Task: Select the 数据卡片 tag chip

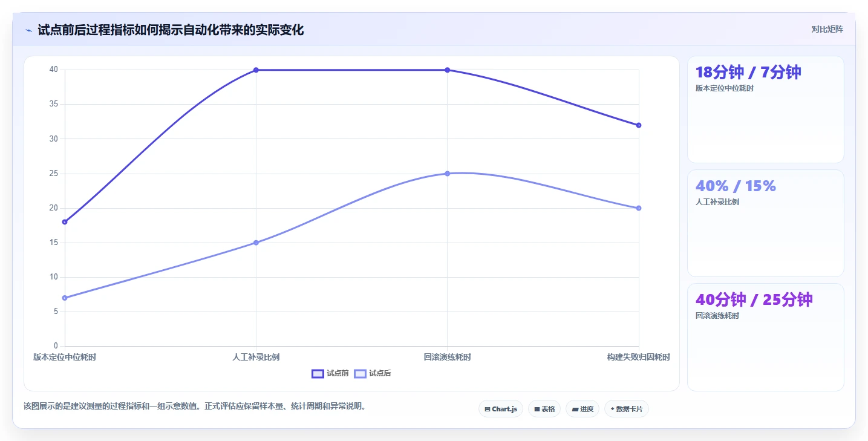Action: 627,409
